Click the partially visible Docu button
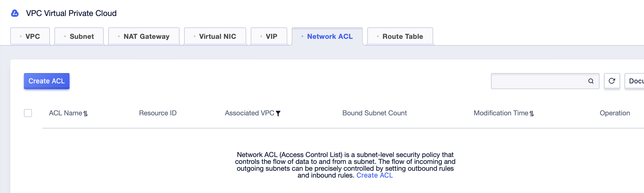The width and height of the screenshot is (644, 193). 635,81
